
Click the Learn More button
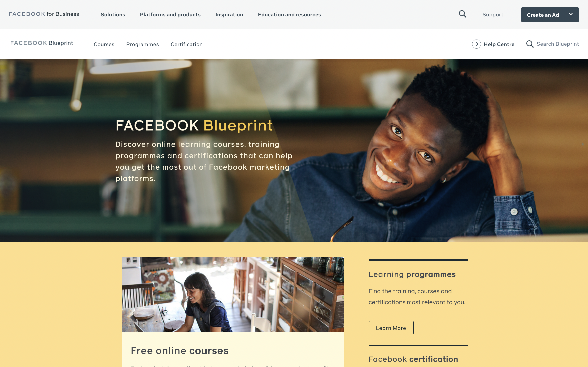tap(391, 328)
